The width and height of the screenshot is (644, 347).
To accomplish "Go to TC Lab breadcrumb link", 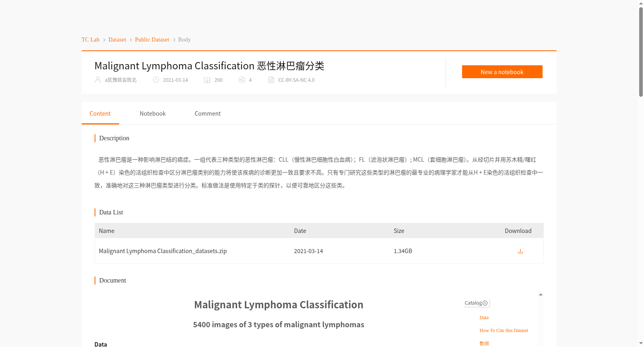I will [x=91, y=39].
